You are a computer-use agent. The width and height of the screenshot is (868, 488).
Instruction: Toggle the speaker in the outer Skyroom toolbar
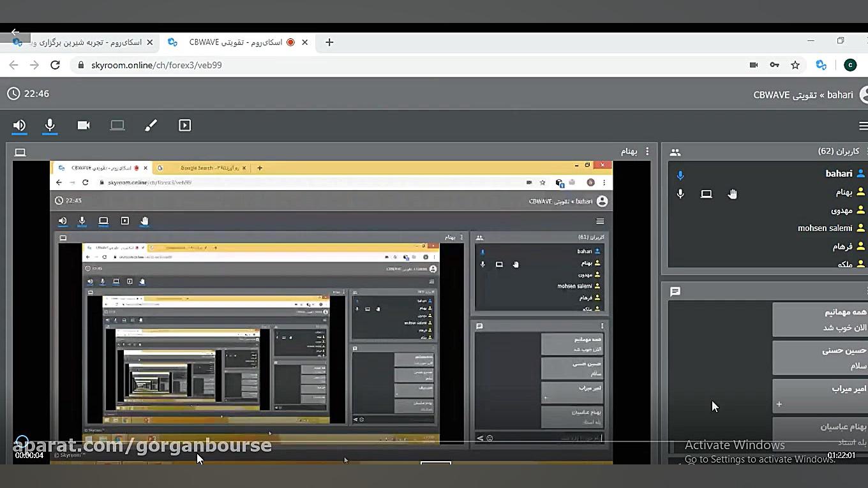[19, 126]
